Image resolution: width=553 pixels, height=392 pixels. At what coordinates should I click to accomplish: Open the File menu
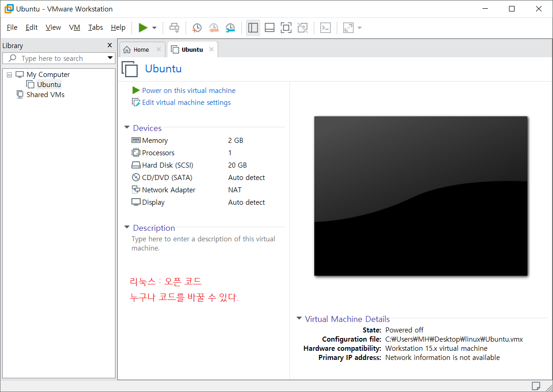coord(12,27)
